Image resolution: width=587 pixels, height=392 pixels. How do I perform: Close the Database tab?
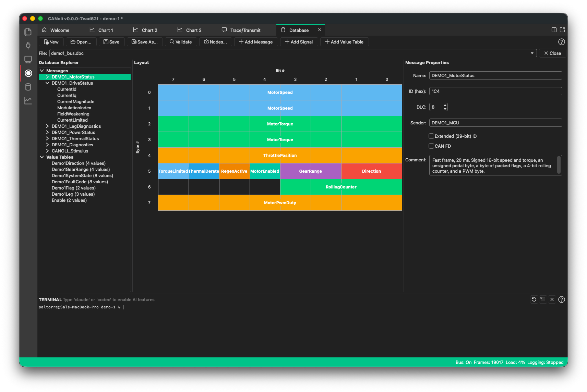(x=320, y=30)
